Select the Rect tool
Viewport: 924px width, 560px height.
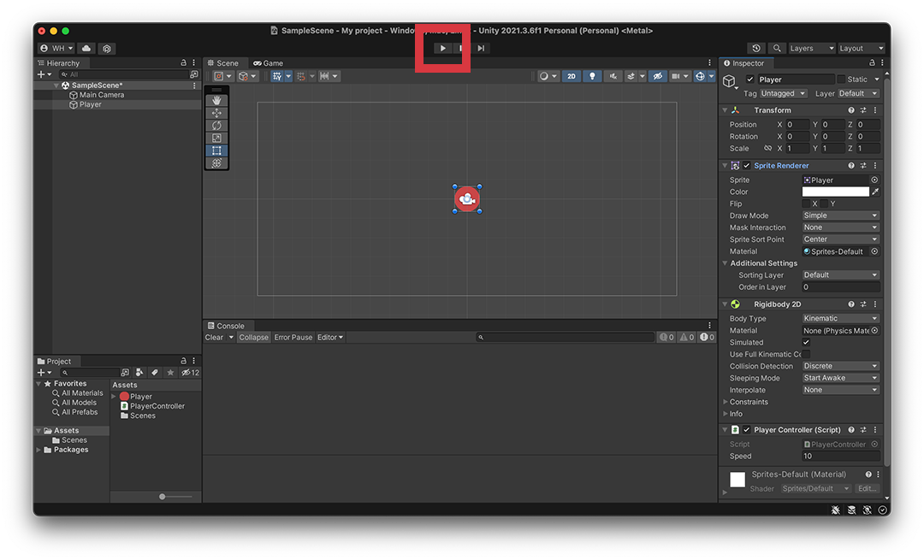pyautogui.click(x=216, y=150)
